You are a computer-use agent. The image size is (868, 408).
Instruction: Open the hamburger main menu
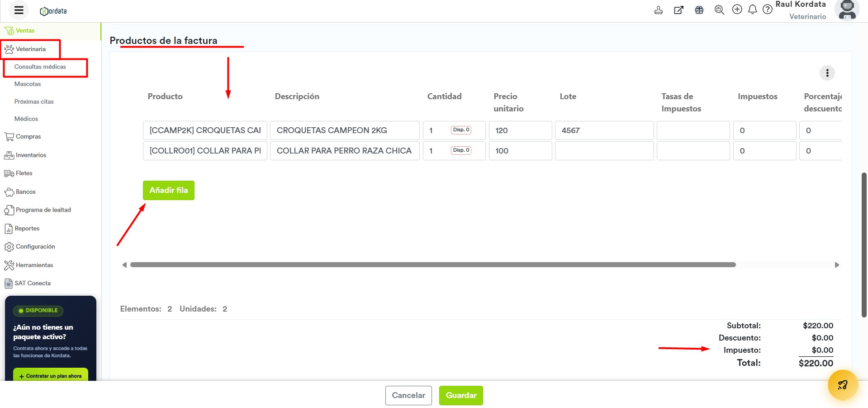[x=19, y=10]
